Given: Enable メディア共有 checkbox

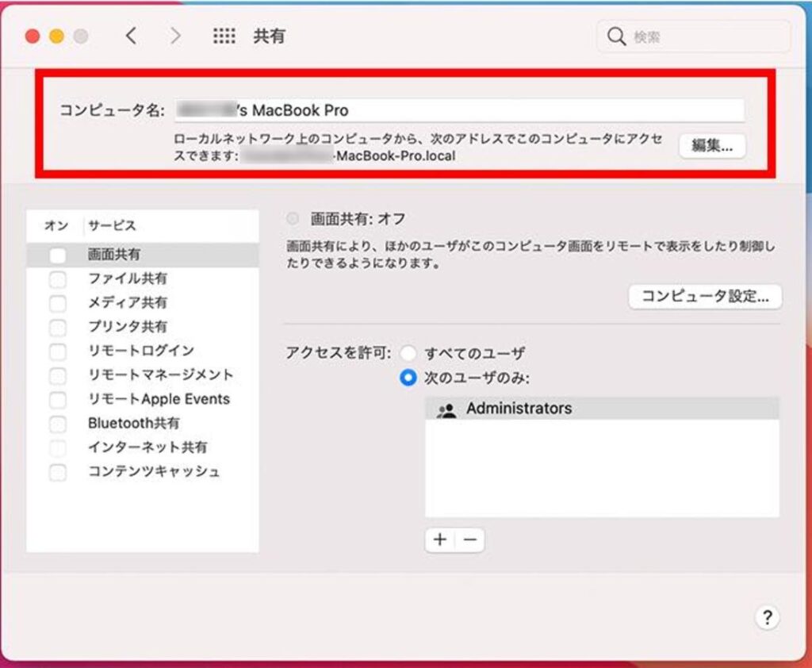Looking at the screenshot, I should tap(57, 303).
